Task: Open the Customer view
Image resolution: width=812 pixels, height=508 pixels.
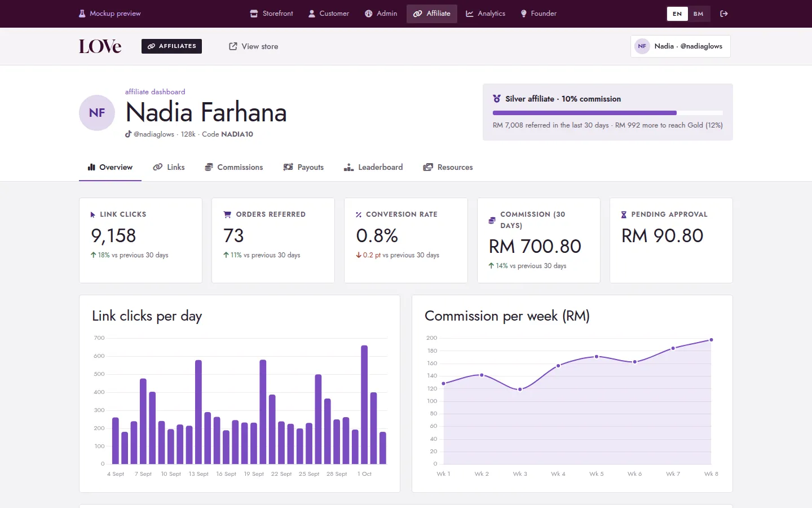Action: 329,14
